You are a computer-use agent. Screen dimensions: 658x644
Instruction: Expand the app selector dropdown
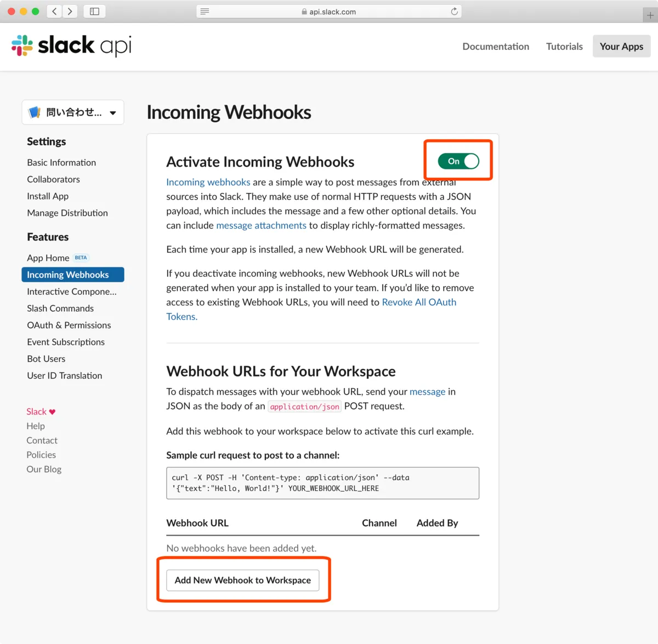click(73, 112)
